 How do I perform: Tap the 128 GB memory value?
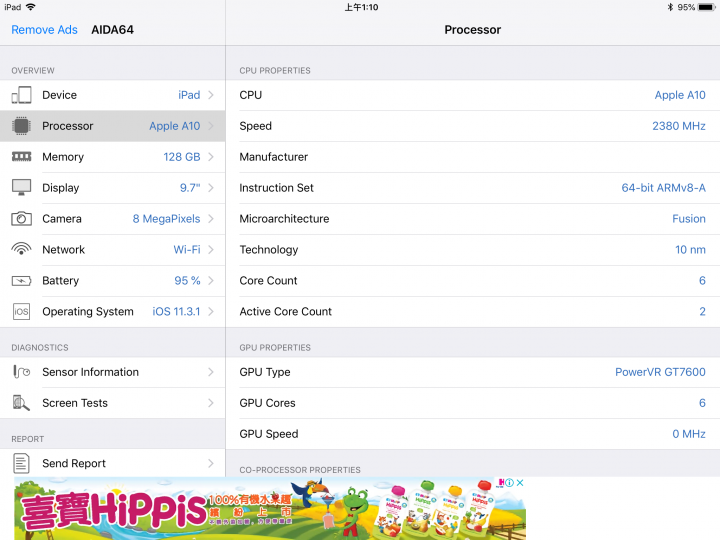pyautogui.click(x=182, y=157)
